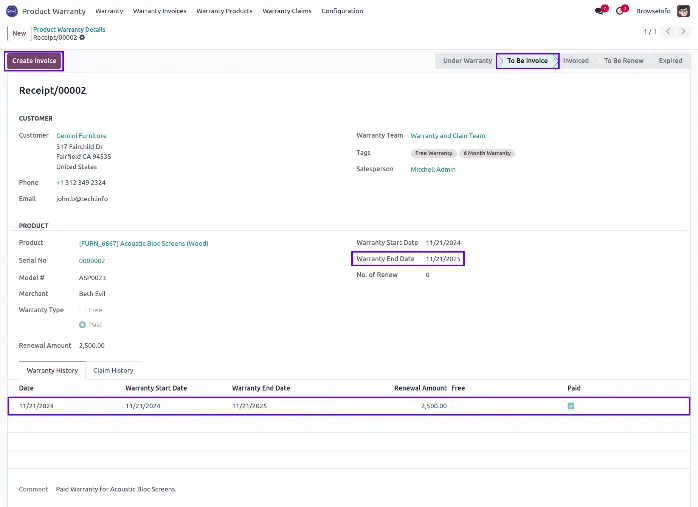Open the messages notification icon
698x507 pixels.
pyautogui.click(x=600, y=10)
